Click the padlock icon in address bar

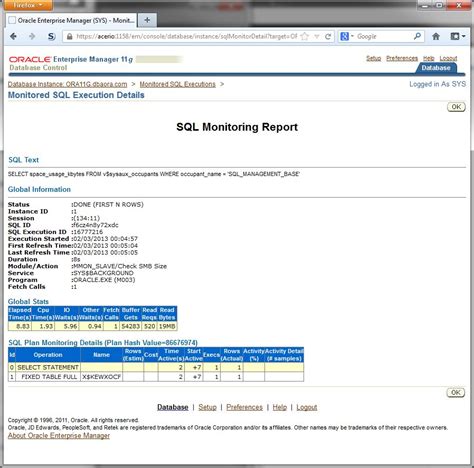click(69, 37)
